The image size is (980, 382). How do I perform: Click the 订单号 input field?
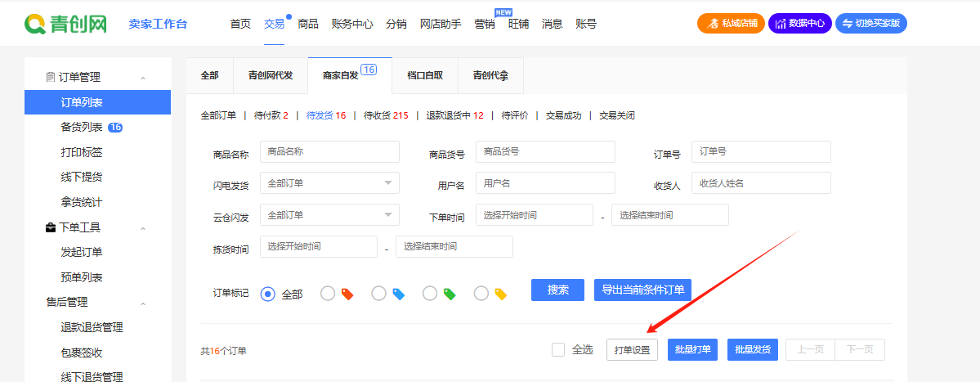click(x=761, y=151)
